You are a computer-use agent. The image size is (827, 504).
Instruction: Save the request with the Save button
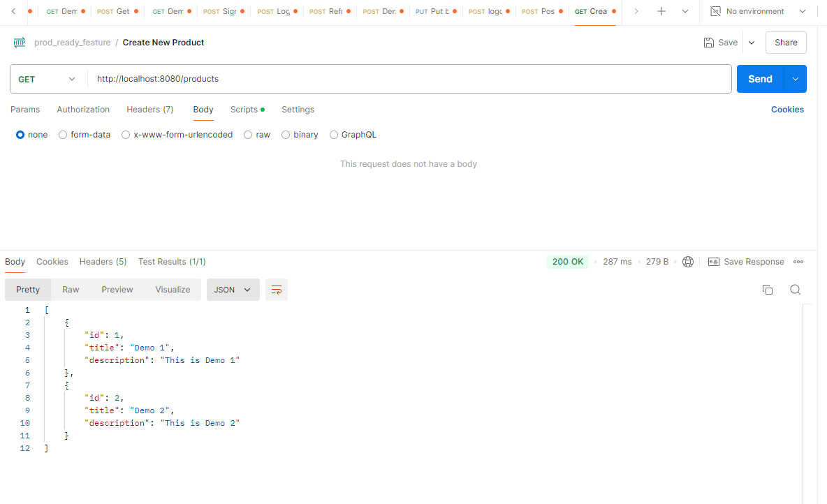tap(720, 43)
